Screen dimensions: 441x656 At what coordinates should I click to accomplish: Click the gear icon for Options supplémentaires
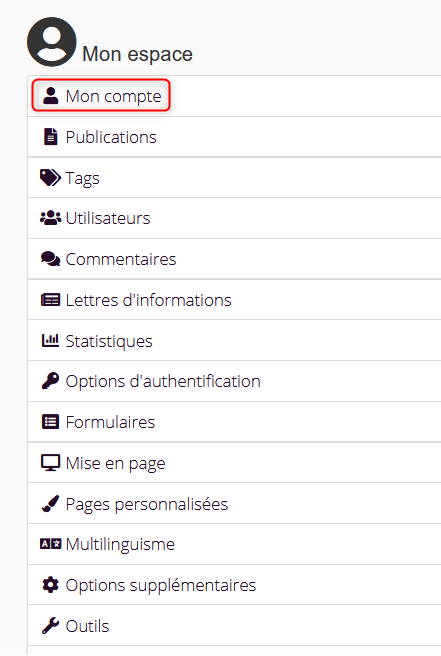pyautogui.click(x=50, y=585)
